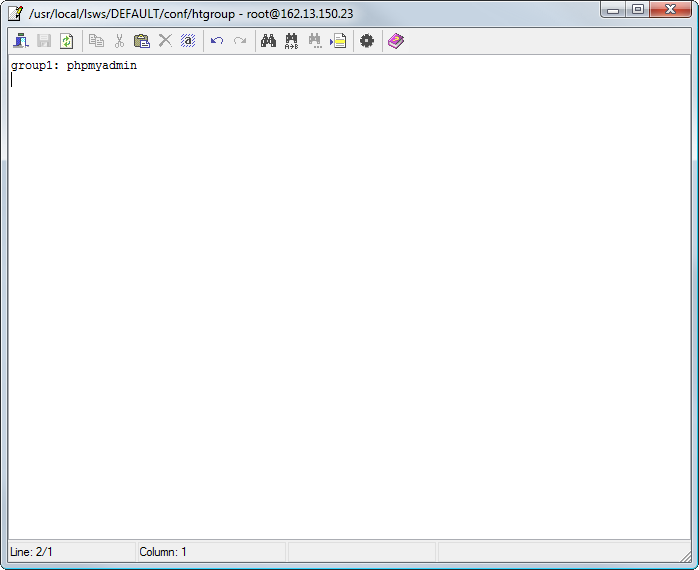The image size is (699, 570).
Task: Close the htgroup editor window
Action: tap(670, 9)
